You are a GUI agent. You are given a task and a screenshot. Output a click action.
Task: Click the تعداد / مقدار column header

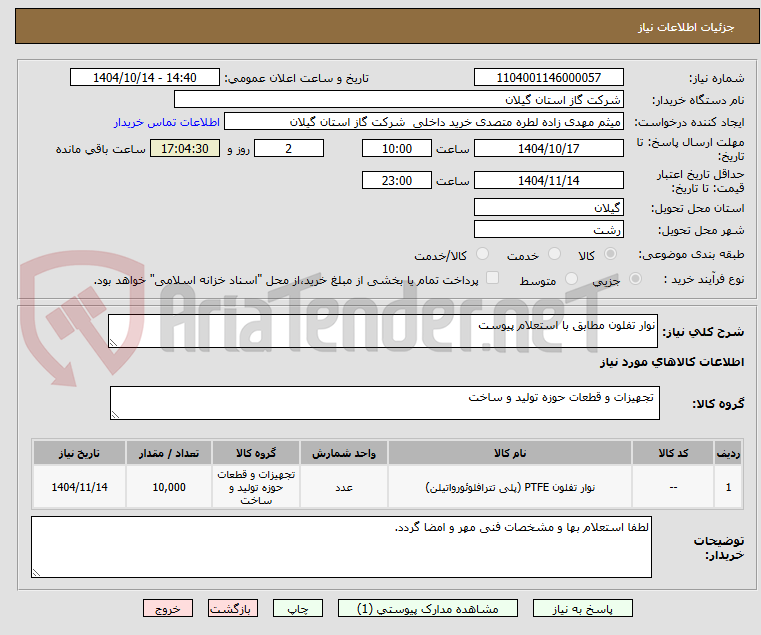coord(169,453)
